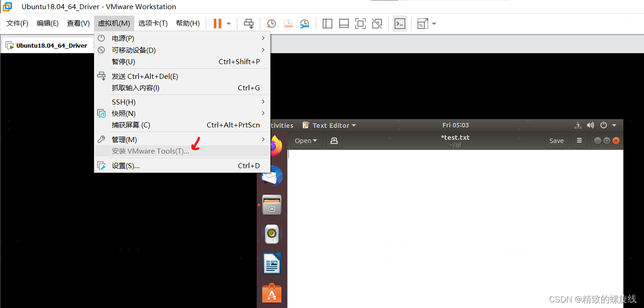Save the test.txt document
Image resolution: width=644 pixels, height=308 pixels.
point(556,141)
